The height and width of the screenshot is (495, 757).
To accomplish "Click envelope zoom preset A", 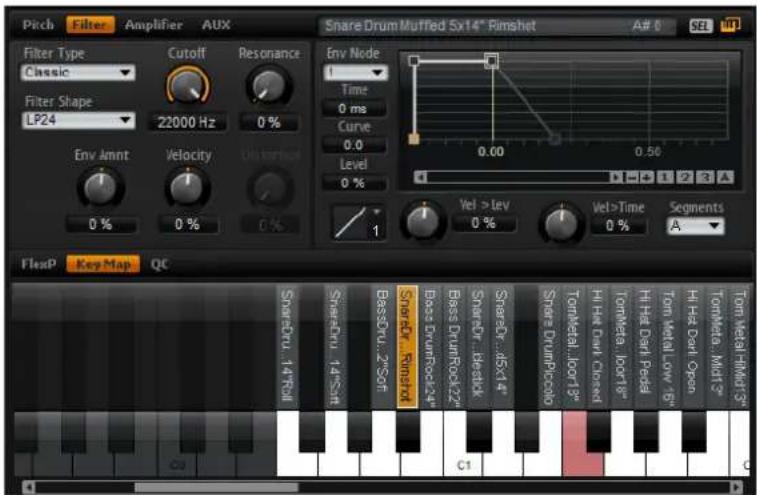I will pos(725,177).
